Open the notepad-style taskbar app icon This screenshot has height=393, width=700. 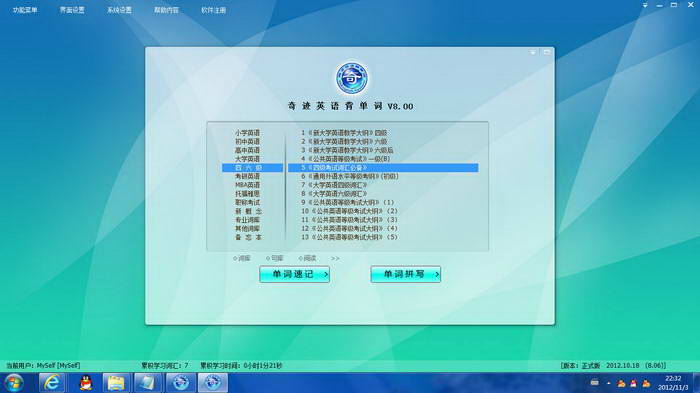(148, 383)
